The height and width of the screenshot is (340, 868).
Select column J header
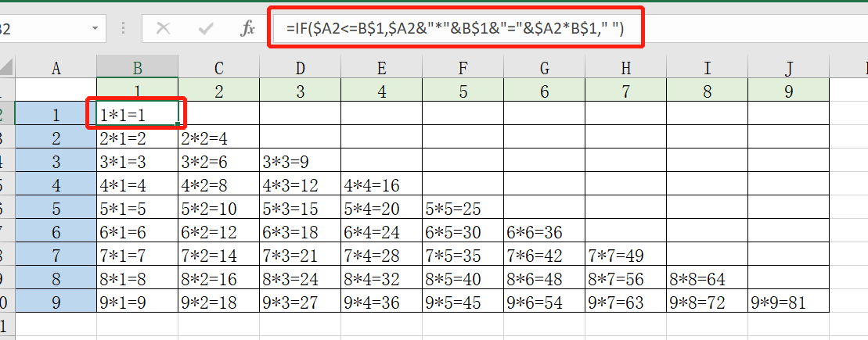pyautogui.click(x=788, y=67)
